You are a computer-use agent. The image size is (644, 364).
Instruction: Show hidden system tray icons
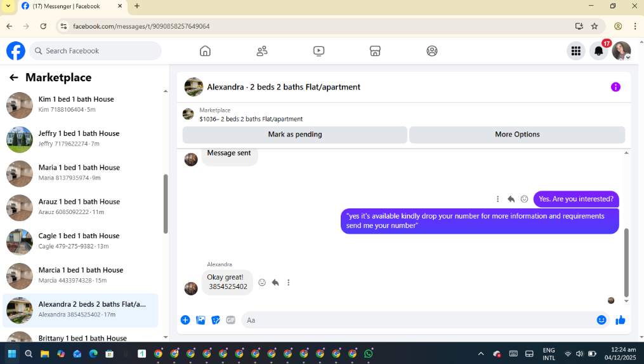[481, 354]
